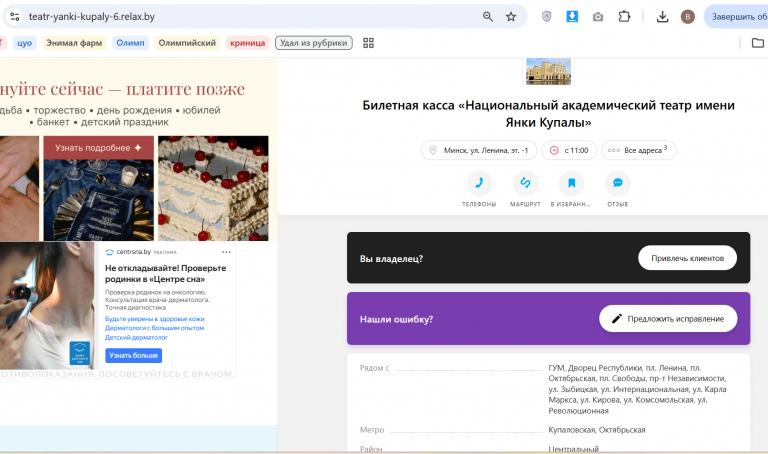Open the "Олимп" bookmark

click(x=130, y=43)
